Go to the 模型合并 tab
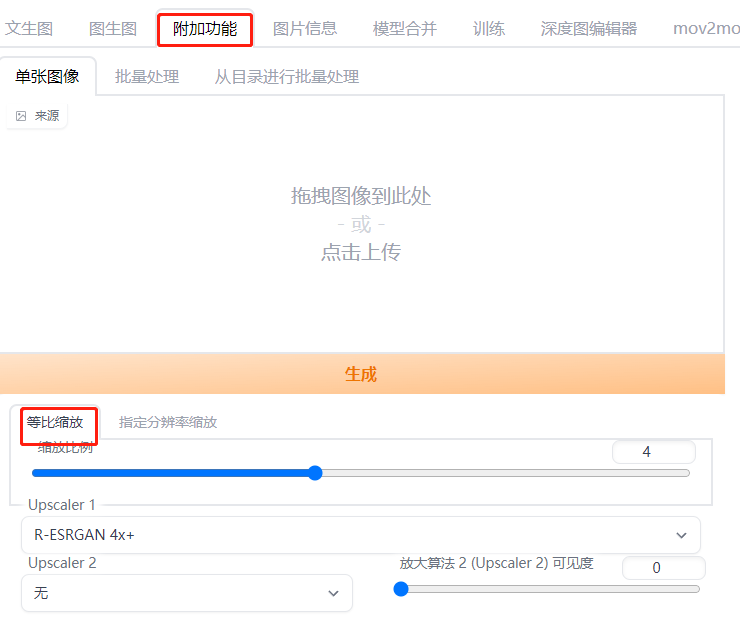The width and height of the screenshot is (740, 628). click(x=405, y=29)
